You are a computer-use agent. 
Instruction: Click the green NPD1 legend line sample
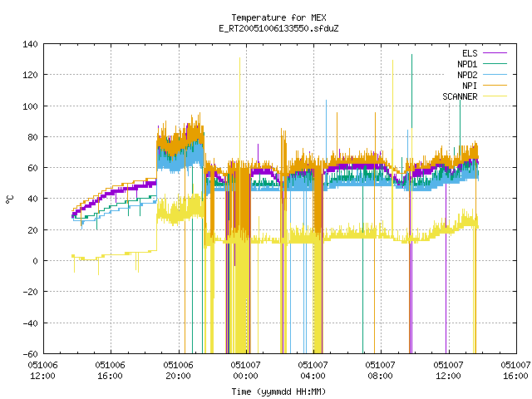(x=495, y=63)
